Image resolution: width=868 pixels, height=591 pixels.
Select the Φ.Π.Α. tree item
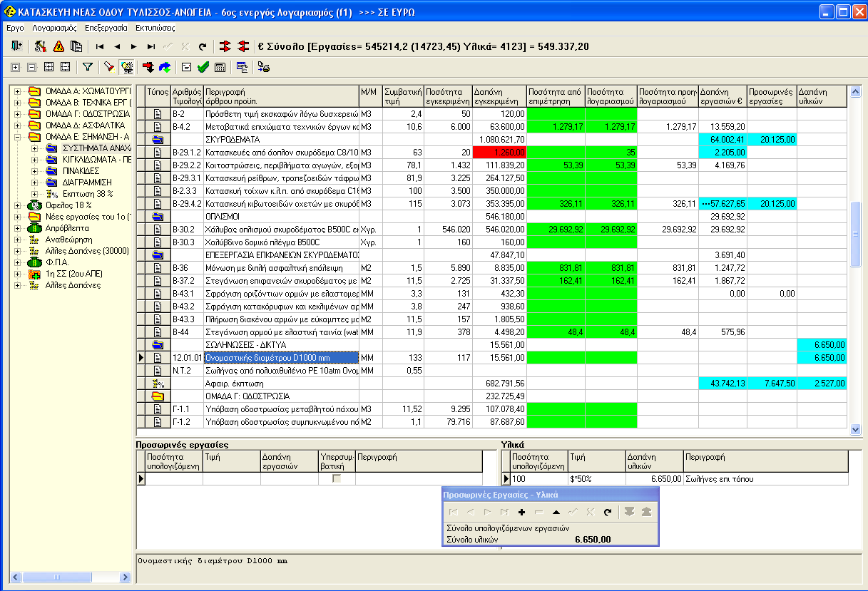[56, 262]
